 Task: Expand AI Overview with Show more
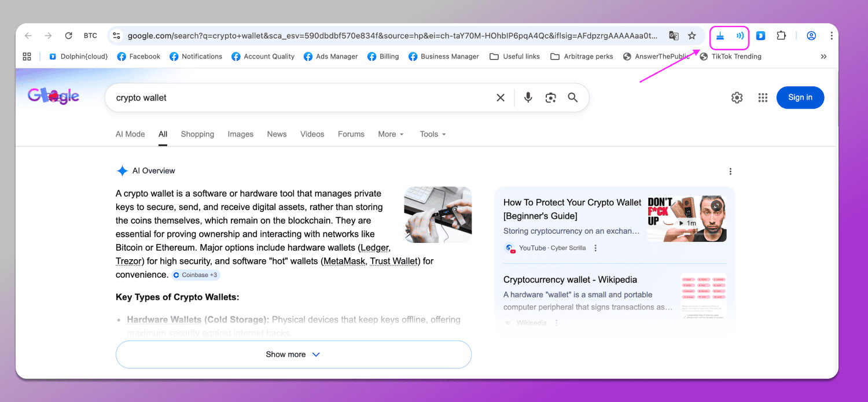293,355
